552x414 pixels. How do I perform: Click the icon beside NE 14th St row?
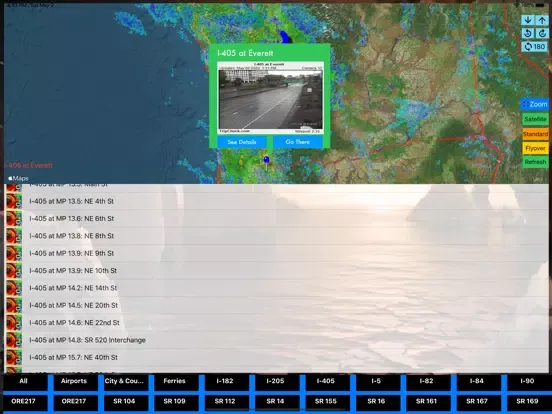point(14,288)
